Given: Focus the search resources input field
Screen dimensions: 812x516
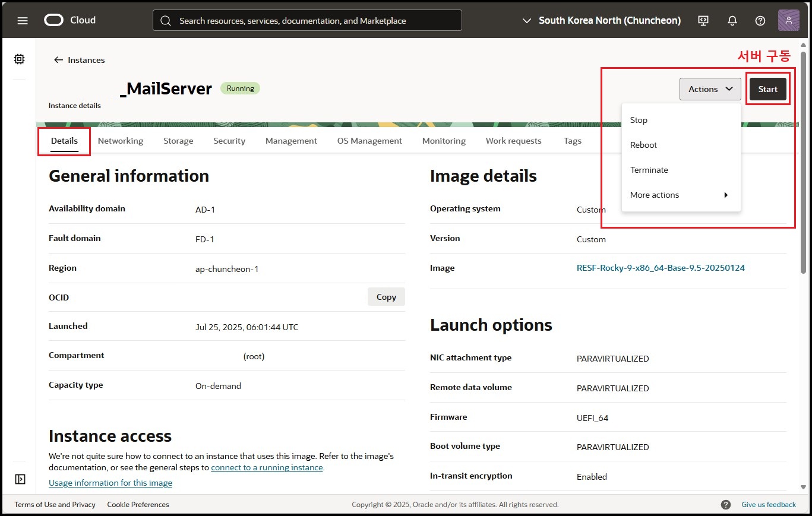Looking at the screenshot, I should [x=307, y=20].
